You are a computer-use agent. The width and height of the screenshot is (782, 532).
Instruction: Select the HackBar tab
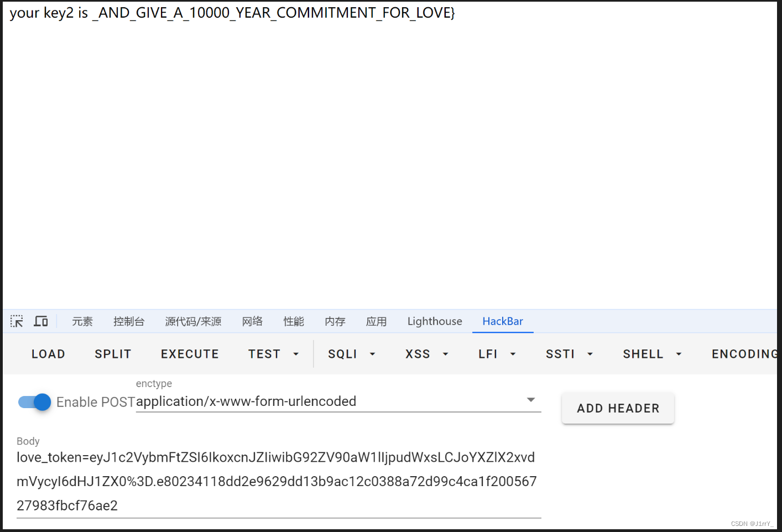tap(503, 321)
